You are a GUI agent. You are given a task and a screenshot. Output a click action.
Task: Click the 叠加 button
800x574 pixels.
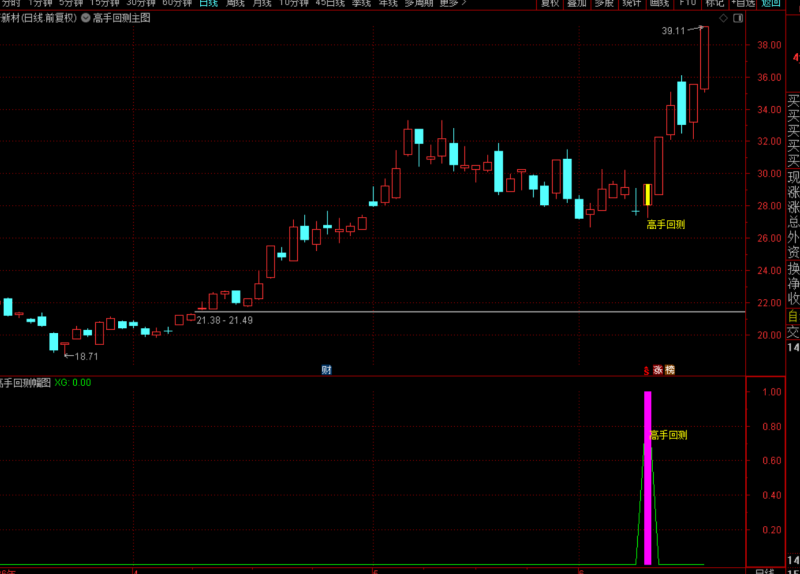pos(577,3)
